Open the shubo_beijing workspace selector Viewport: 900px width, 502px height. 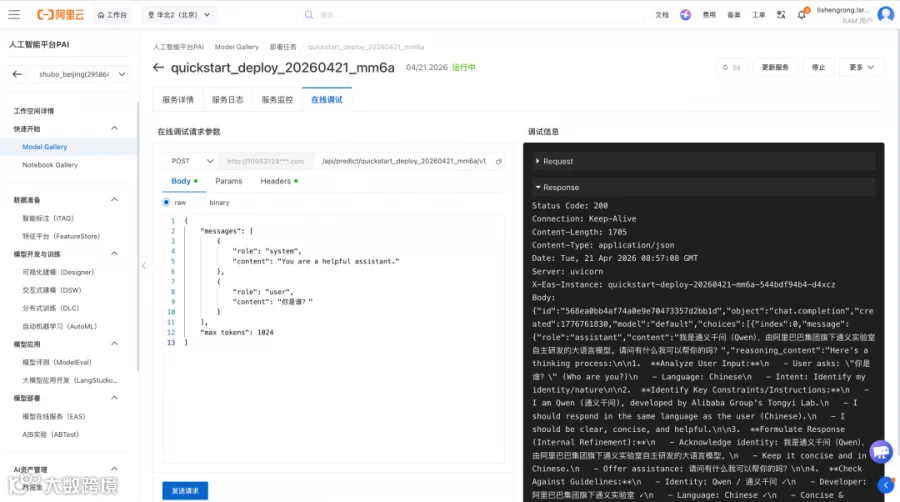point(81,74)
